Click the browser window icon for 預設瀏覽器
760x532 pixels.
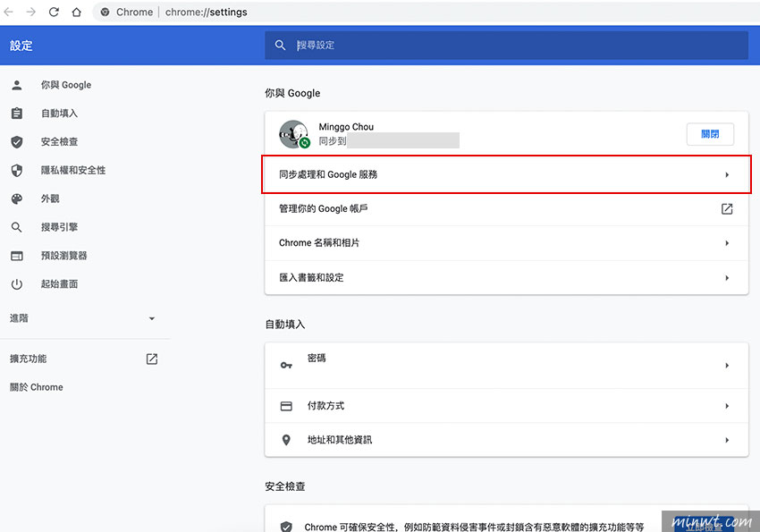17,256
